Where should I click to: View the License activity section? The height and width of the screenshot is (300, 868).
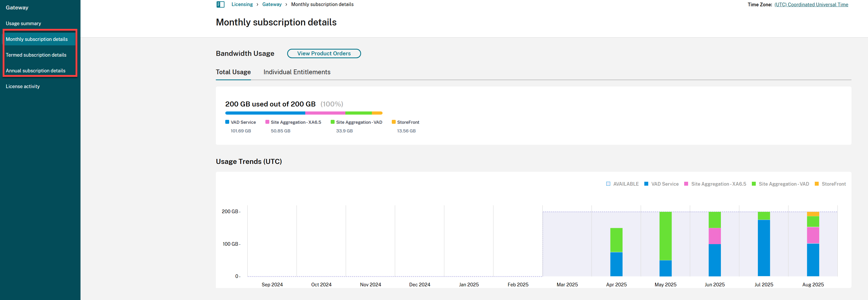[23, 86]
